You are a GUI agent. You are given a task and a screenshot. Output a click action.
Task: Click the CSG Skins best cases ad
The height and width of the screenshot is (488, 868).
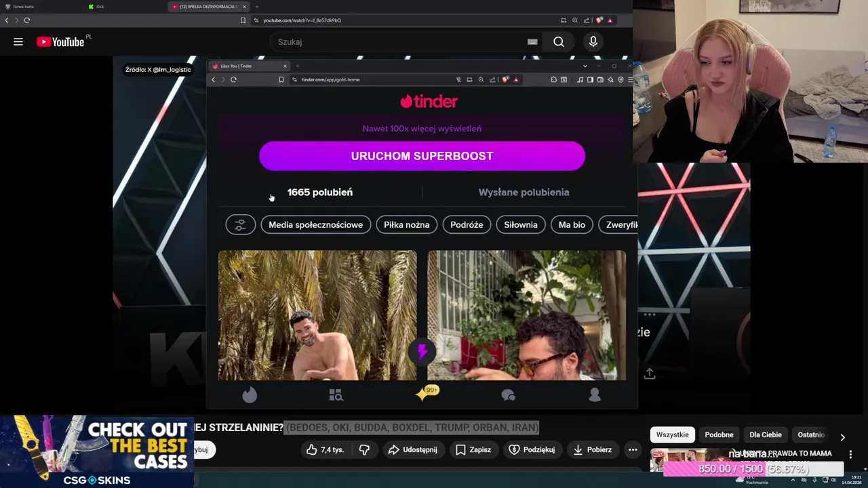[x=97, y=451]
